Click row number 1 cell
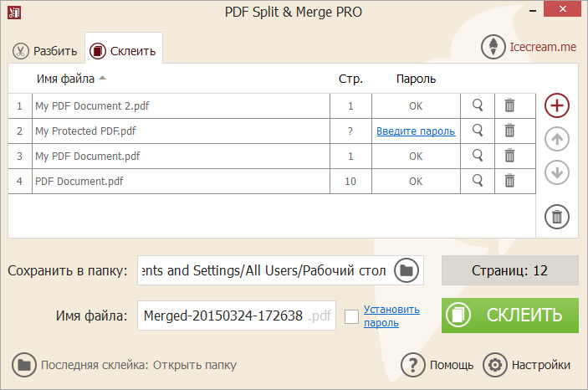This screenshot has width=588, height=390. pyautogui.click(x=20, y=106)
